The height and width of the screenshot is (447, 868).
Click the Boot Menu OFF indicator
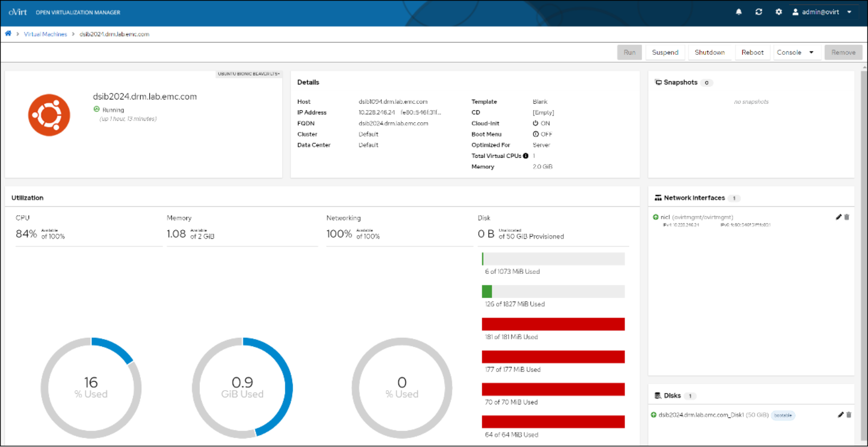point(542,134)
